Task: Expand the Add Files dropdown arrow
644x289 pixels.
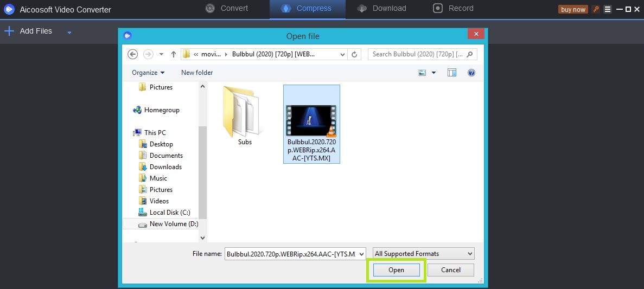Action: [69, 33]
